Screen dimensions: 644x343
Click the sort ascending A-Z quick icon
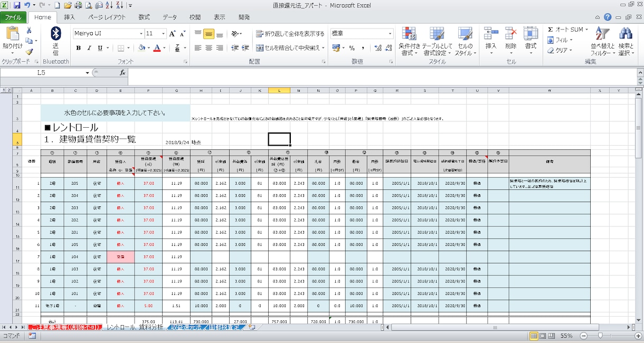pos(109,5)
